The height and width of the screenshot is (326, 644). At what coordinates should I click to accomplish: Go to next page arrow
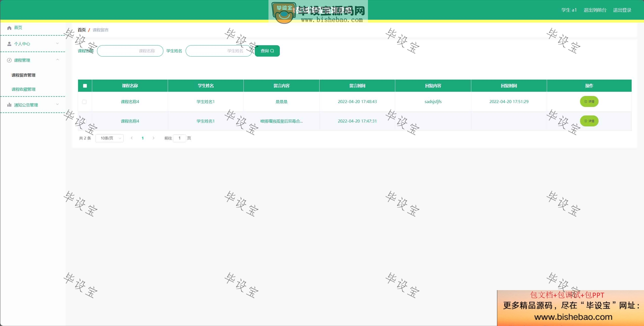(153, 138)
